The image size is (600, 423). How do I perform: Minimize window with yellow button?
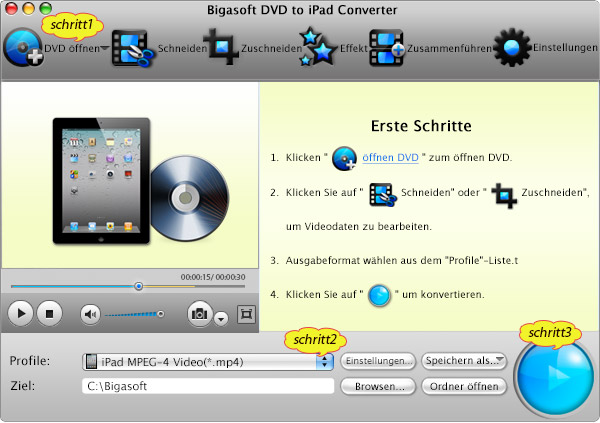click(29, 9)
